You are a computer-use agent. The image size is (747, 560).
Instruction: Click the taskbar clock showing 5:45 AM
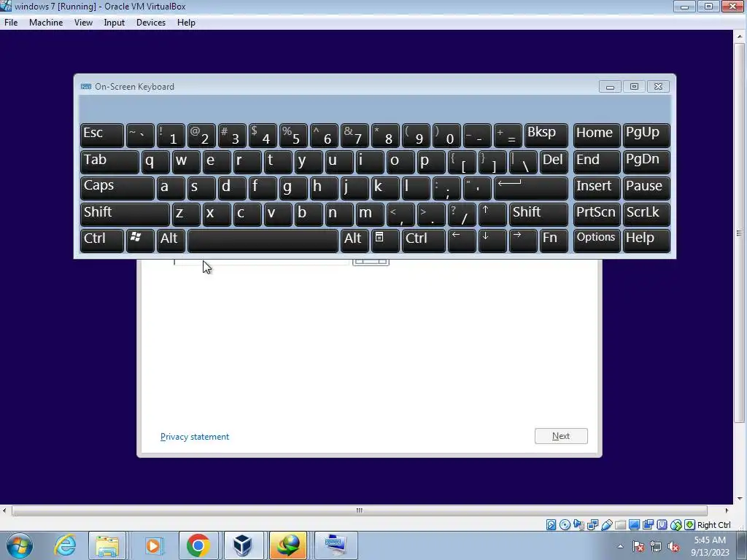710,546
